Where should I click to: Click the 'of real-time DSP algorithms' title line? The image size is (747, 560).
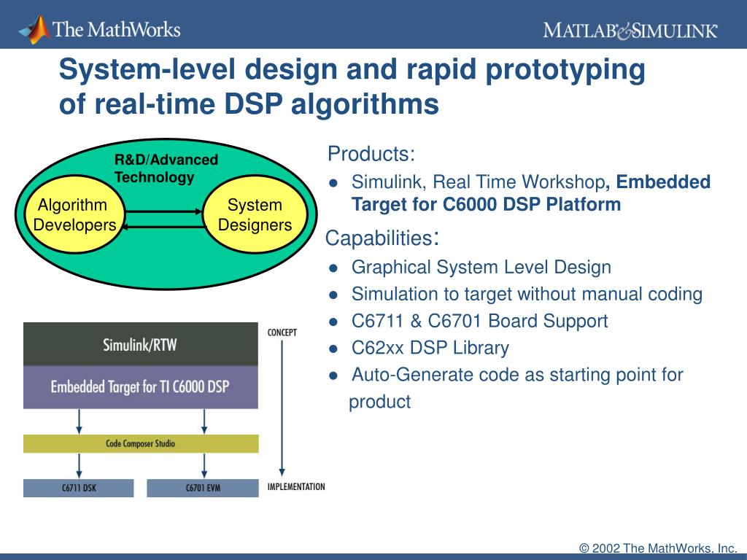pyautogui.click(x=249, y=104)
